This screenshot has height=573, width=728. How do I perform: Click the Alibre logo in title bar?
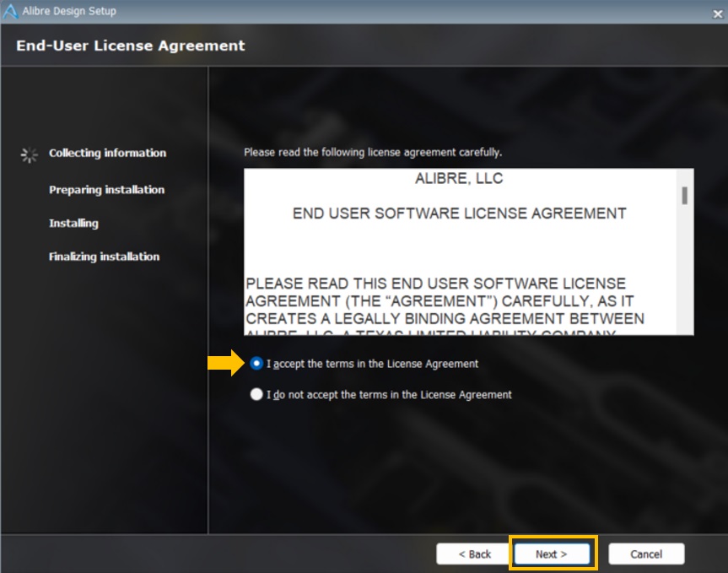(x=11, y=12)
